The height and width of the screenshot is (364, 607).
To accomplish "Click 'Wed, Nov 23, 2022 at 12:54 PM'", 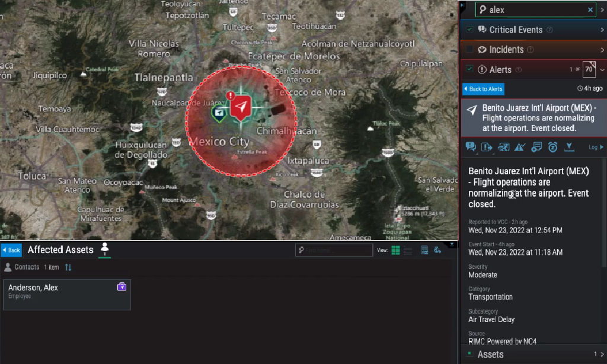I will click(x=515, y=230).
